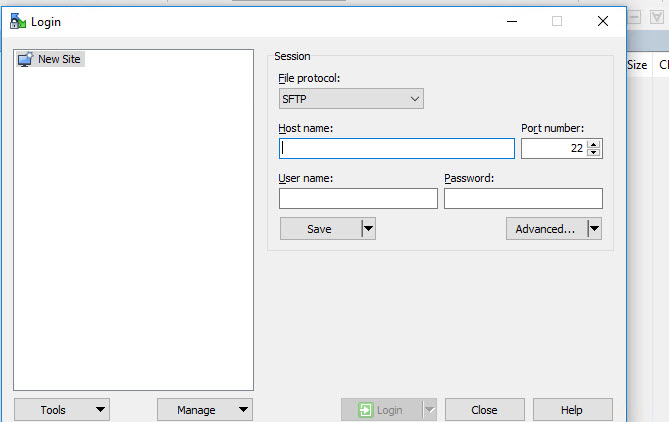Open the Tools menu button
The height and width of the screenshot is (422, 669).
pyautogui.click(x=61, y=410)
